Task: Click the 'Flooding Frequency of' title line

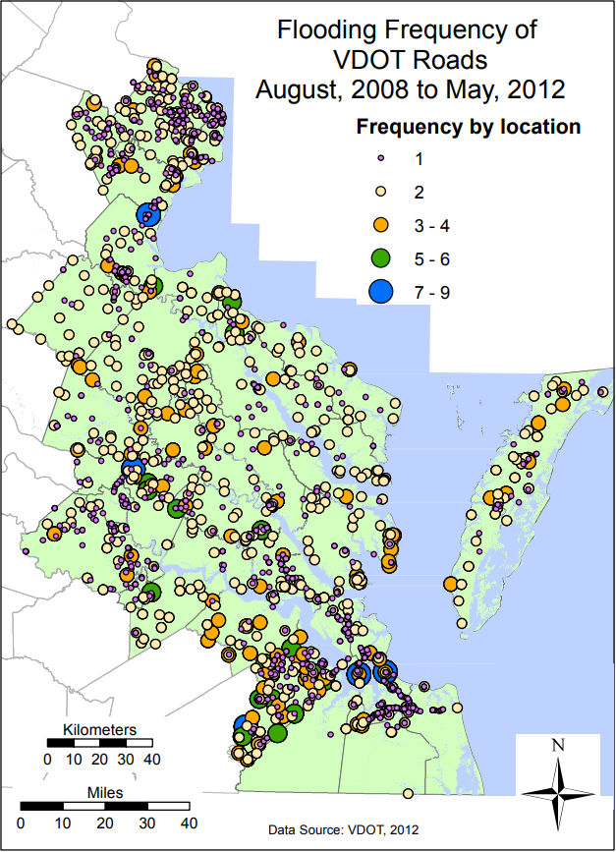Action: [407, 30]
